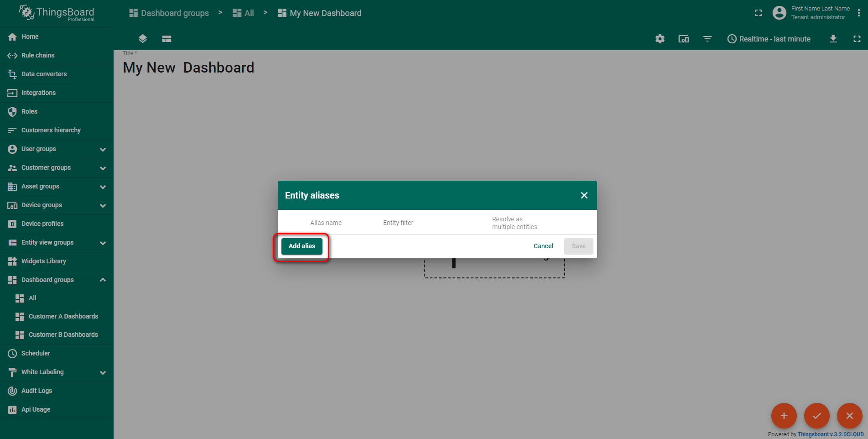Open dashboard settings gear icon
Image resolution: width=868 pixels, height=439 pixels.
(x=660, y=39)
